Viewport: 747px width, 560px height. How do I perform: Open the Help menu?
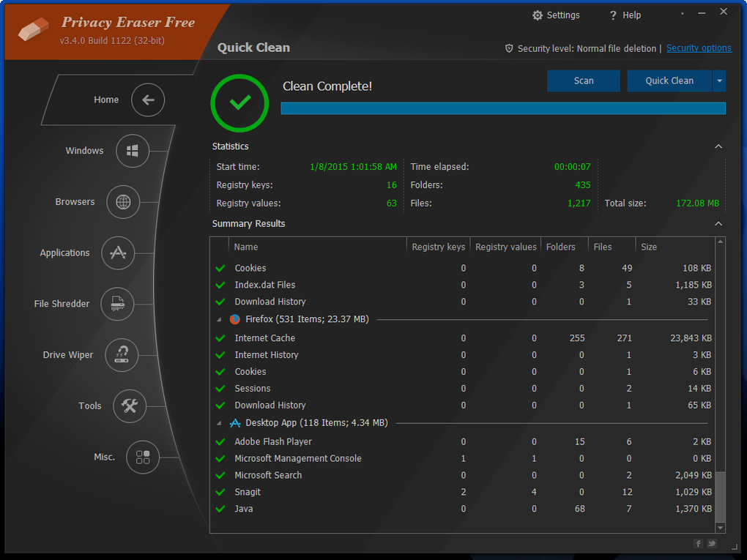click(625, 15)
